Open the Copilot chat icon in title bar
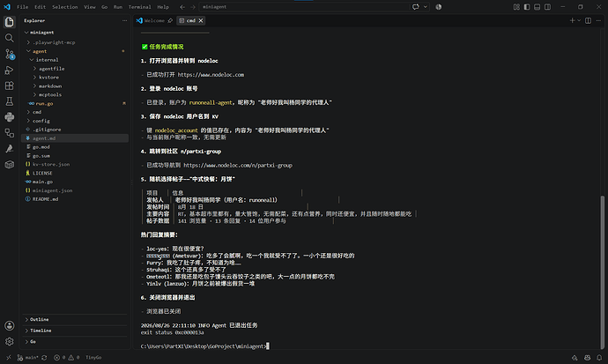Viewport: 608px width, 364px height. coord(416,7)
